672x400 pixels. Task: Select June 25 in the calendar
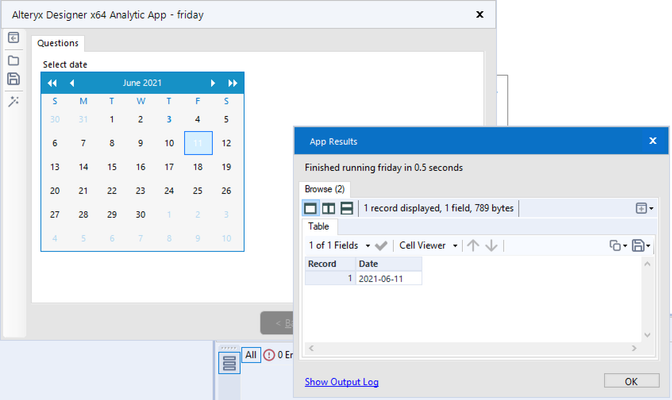[x=198, y=191]
